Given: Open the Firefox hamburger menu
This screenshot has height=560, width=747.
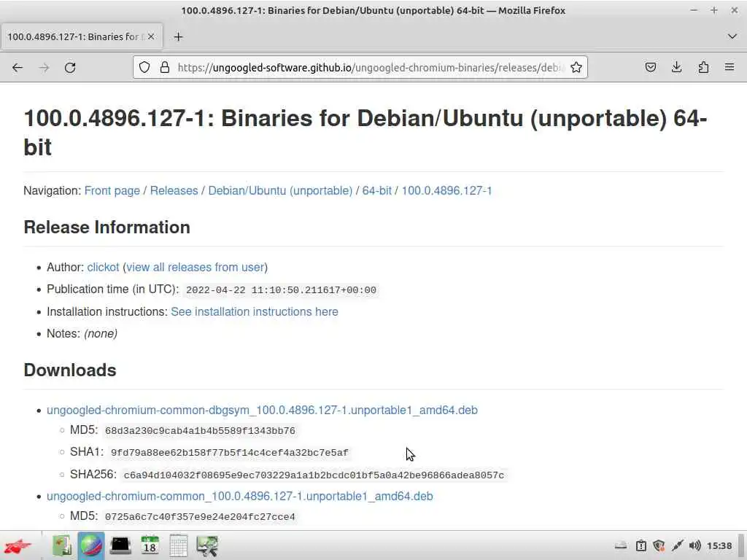Looking at the screenshot, I should (x=729, y=67).
